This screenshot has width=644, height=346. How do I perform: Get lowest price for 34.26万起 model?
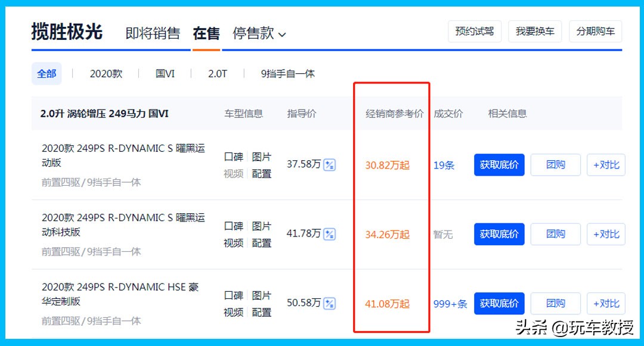coord(499,234)
